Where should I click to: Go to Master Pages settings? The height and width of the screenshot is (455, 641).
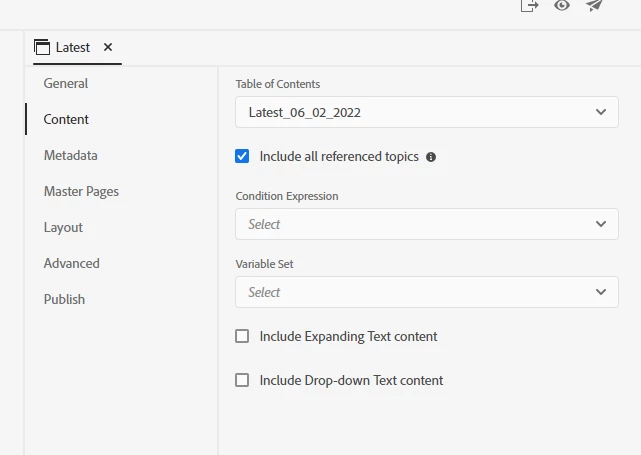(x=81, y=191)
